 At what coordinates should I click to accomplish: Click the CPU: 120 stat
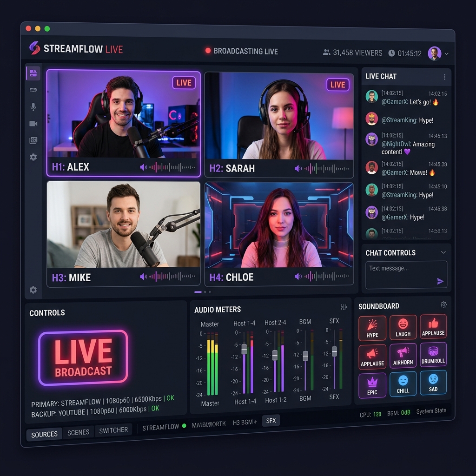point(370,414)
